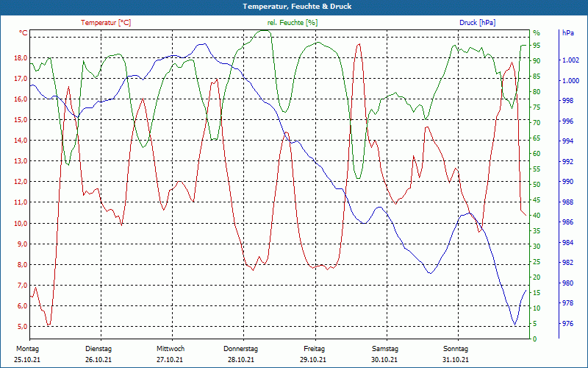Click the '16,0' temperature axis value
Image resolution: width=588 pixels, height=368 pixels.
pyautogui.click(x=21, y=99)
